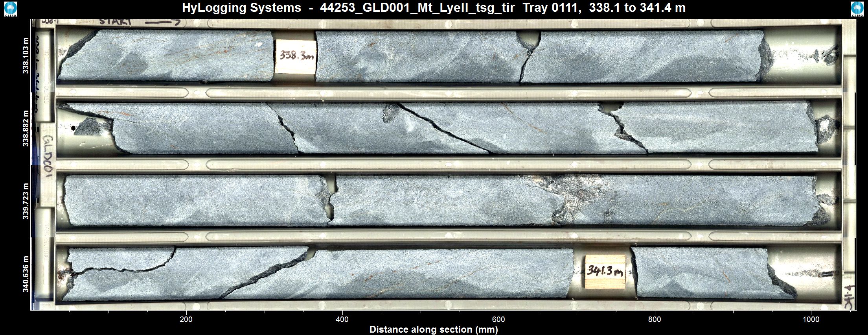Click the CSIRO logo in top-left corner
Viewport: 868px width, 335px height.
click(11, 9)
